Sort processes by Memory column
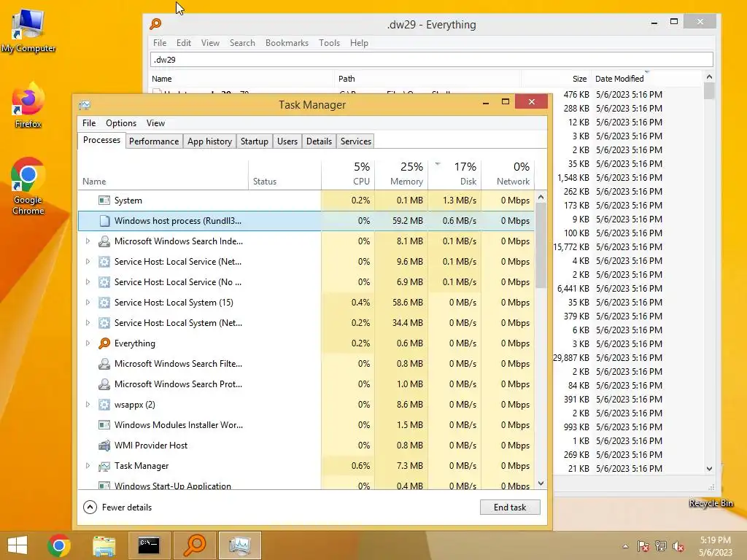 (x=401, y=174)
